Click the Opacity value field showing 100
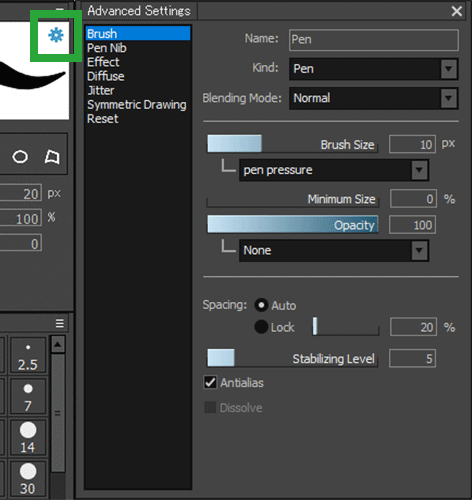Image resolution: width=472 pixels, height=500 pixels. click(412, 225)
